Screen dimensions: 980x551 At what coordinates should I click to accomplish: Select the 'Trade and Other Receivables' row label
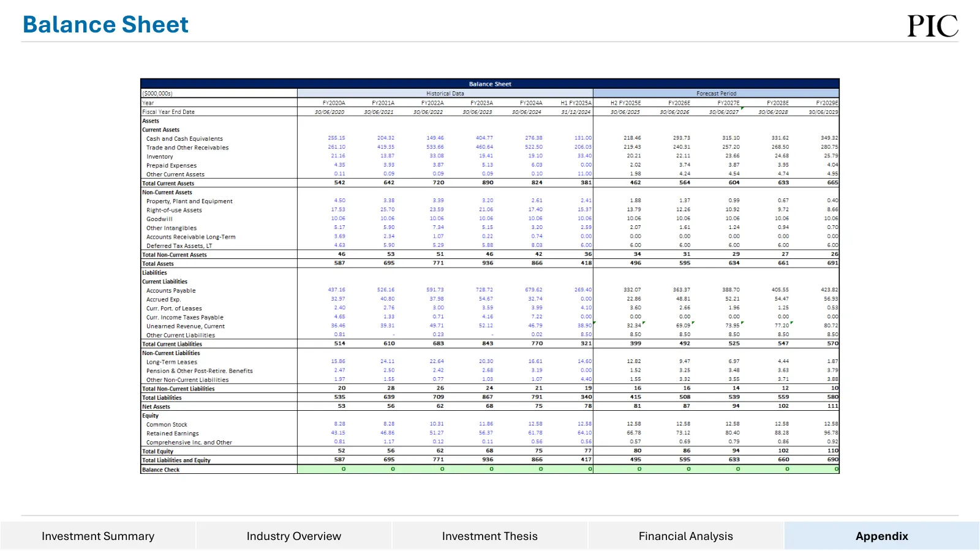click(x=187, y=148)
